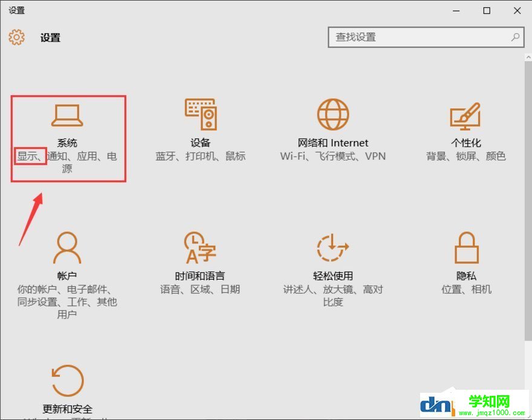The width and height of the screenshot is (532, 420).
Task: Open the 个性化 paintbrush icon
Action: [465, 116]
